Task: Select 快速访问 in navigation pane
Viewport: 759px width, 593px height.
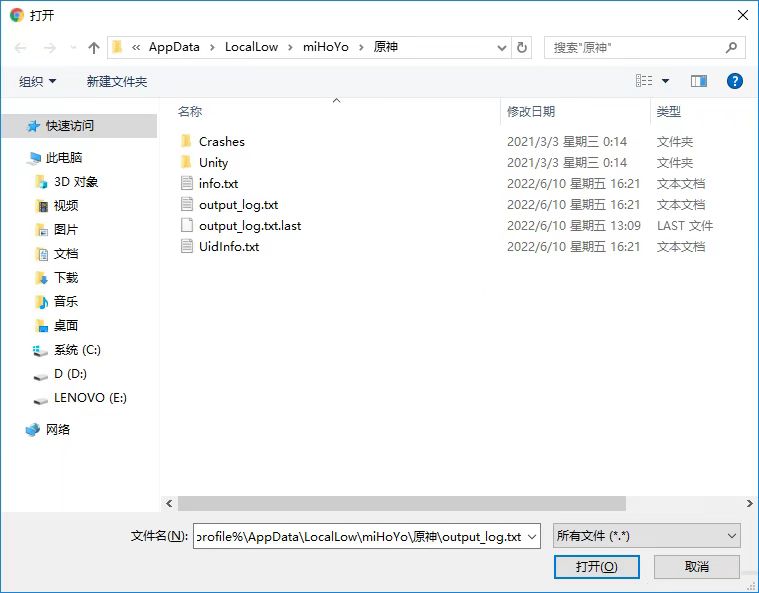Action: point(79,126)
